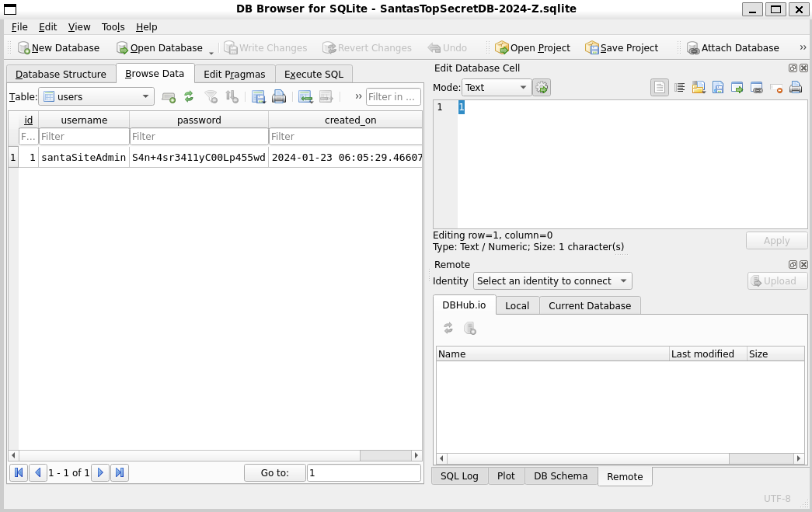The width and height of the screenshot is (812, 512).
Task: Print the cell contents
Action: pyautogui.click(x=796, y=88)
